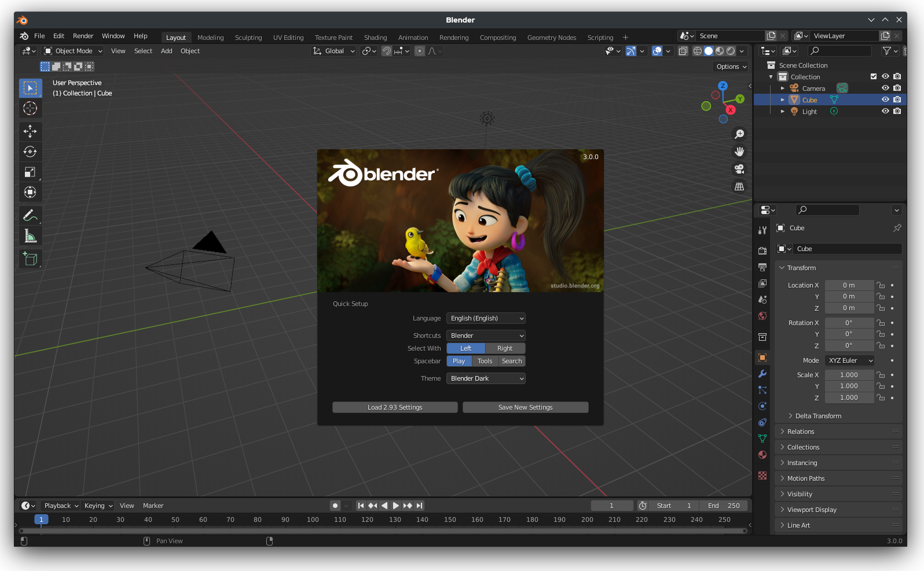Select the Rotate tool

pos(30,152)
